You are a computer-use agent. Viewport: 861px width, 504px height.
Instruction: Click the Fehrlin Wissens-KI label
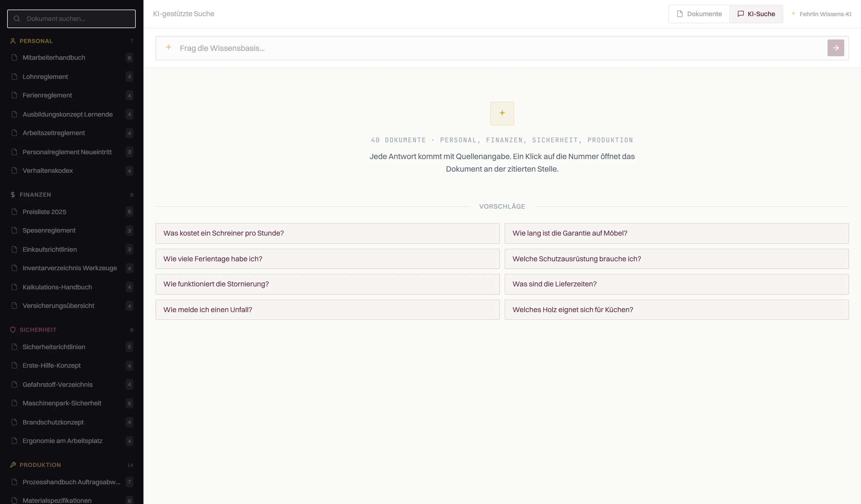point(825,14)
